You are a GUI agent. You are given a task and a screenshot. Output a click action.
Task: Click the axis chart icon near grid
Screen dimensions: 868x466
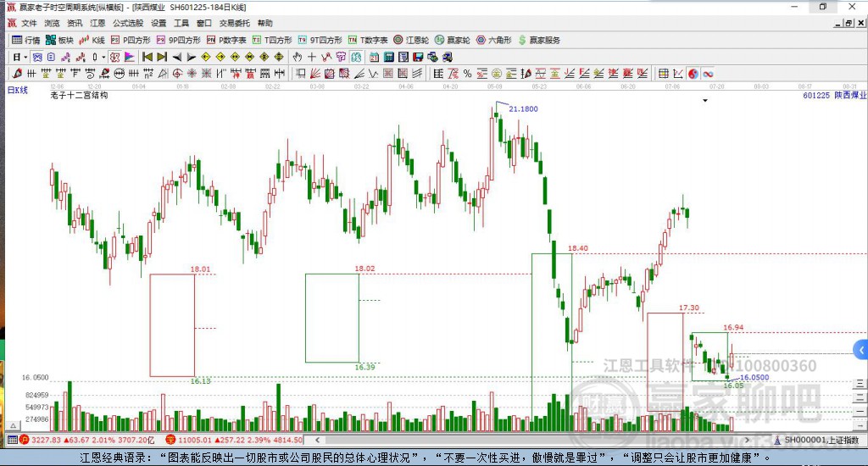(678, 74)
